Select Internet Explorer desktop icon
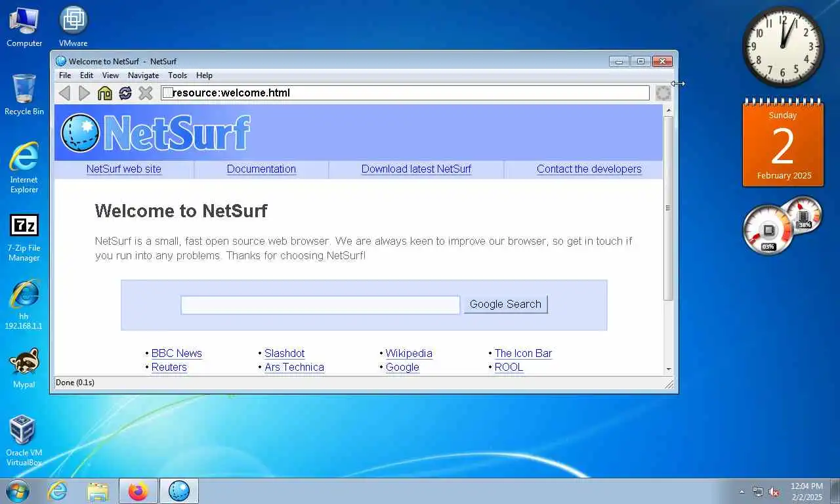This screenshot has width=840, height=504. [24, 168]
